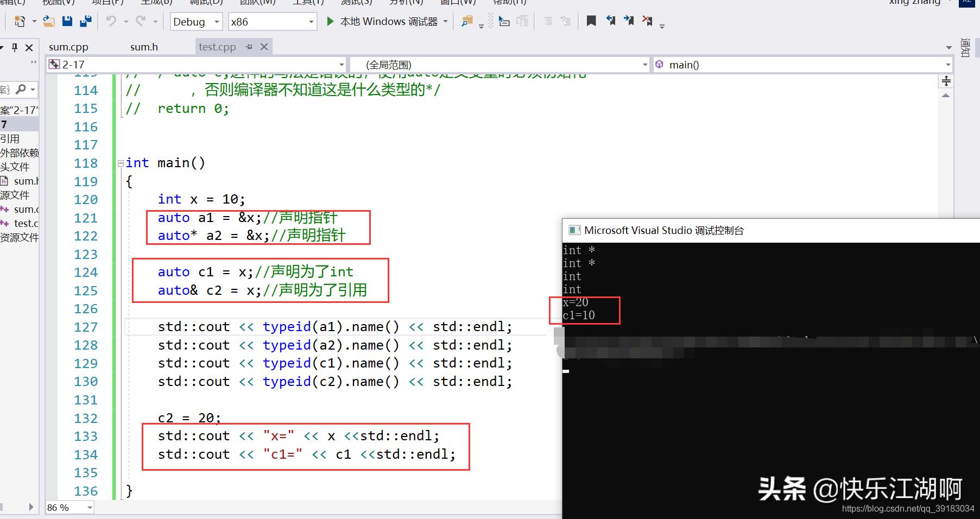Screen dimensions: 980x519
Task: Open the 调试(D) menu
Action: (205, 3)
